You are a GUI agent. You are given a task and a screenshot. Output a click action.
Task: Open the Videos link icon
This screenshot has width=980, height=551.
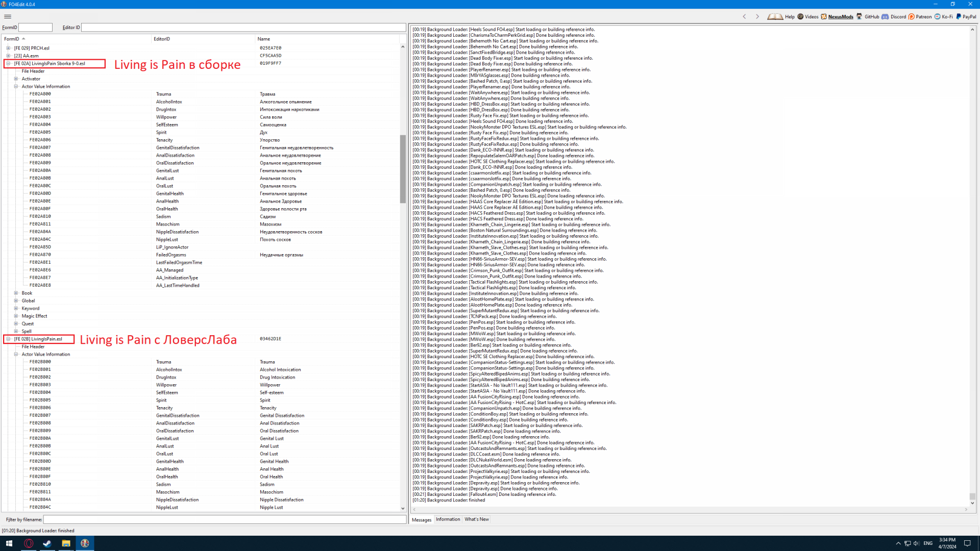(808, 16)
